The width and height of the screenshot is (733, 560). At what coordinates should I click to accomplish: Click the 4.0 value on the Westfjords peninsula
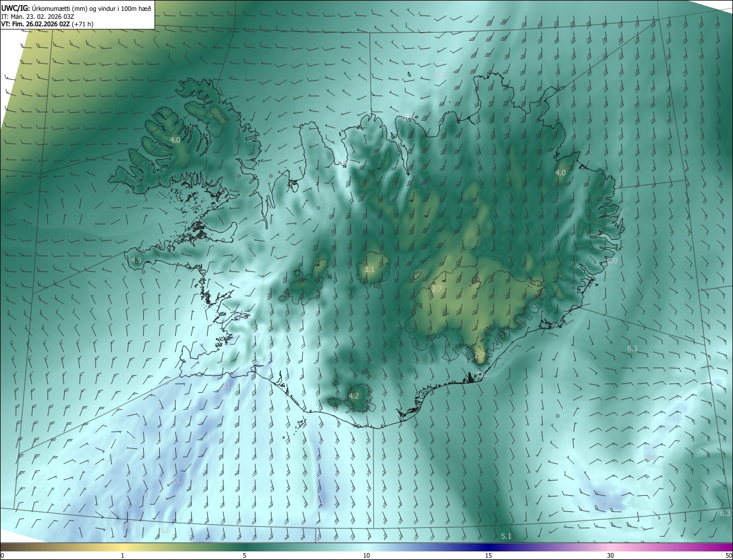[175, 140]
